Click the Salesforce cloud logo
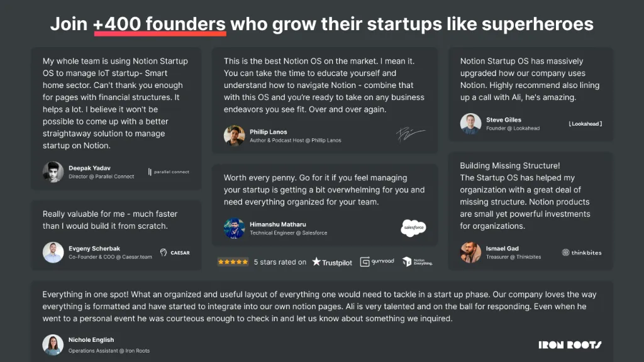This screenshot has width=644, height=362. [x=413, y=228]
